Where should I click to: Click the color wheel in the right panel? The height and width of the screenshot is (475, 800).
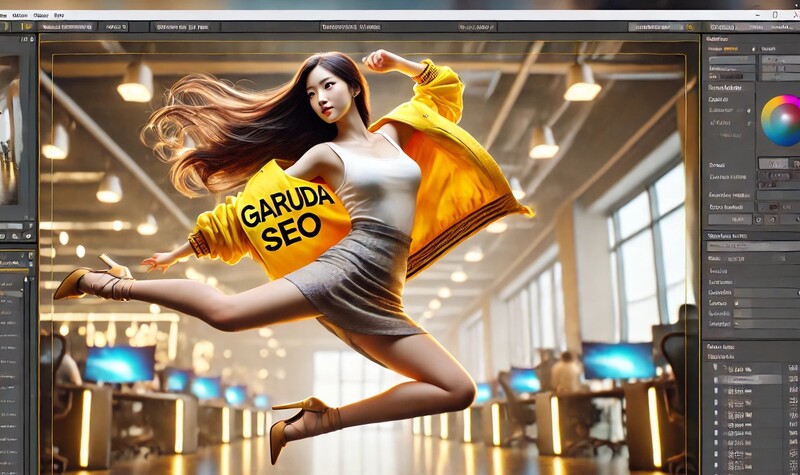click(x=782, y=121)
